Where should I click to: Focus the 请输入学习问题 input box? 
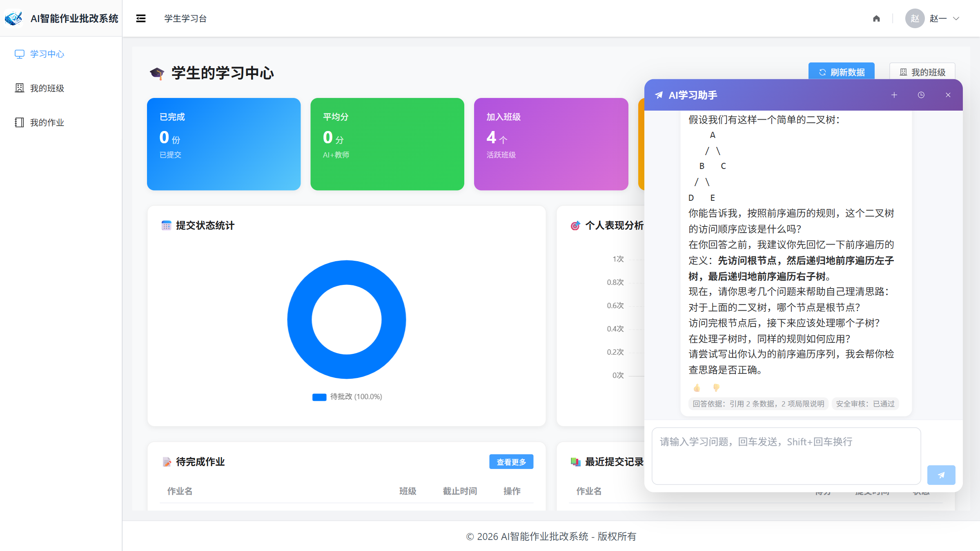(786, 456)
